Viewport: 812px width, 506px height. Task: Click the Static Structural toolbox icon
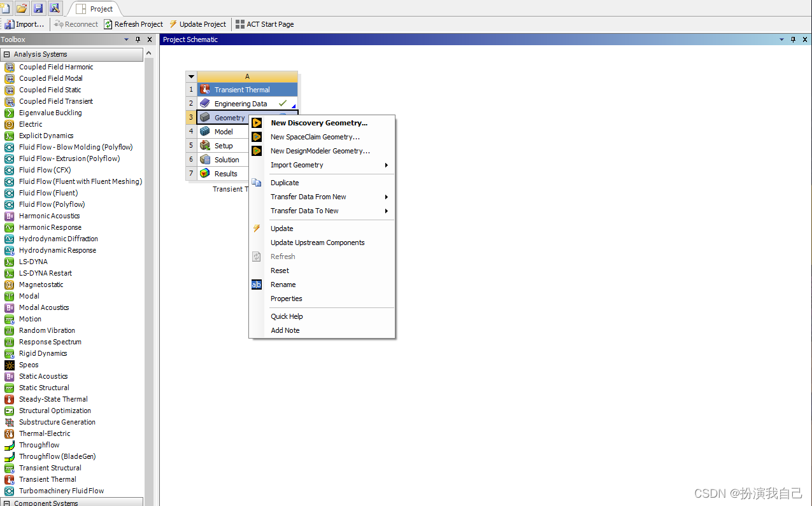[10, 388]
